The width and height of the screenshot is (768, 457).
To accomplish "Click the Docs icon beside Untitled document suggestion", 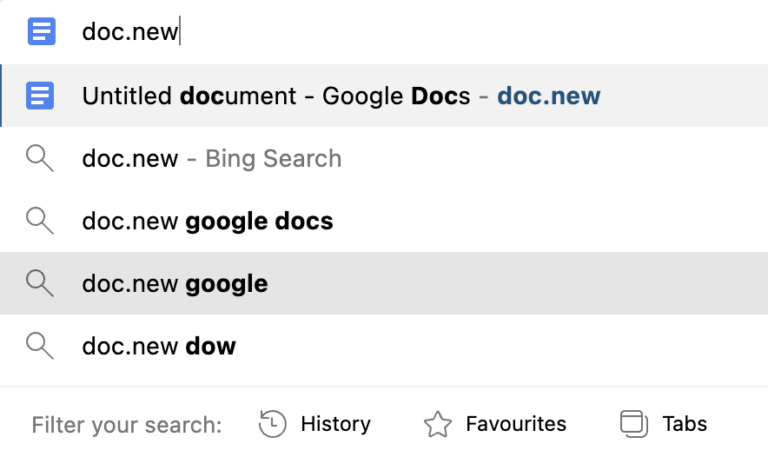I will point(40,96).
